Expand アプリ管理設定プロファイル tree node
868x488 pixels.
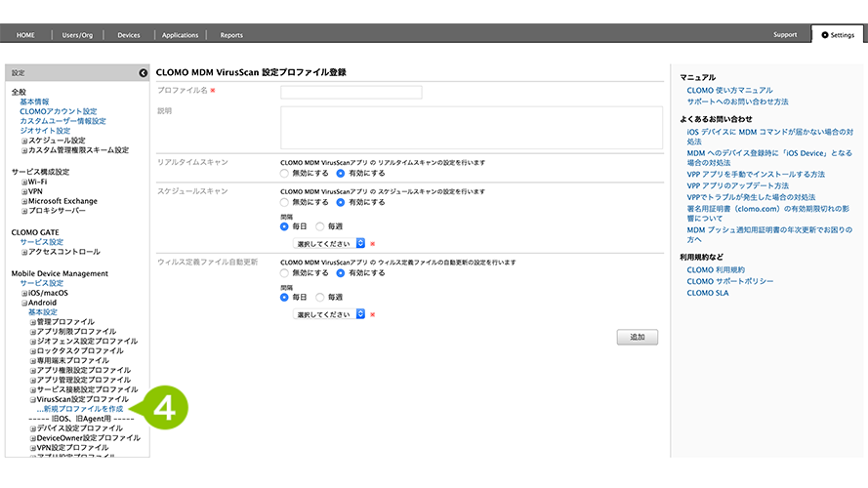pos(32,380)
